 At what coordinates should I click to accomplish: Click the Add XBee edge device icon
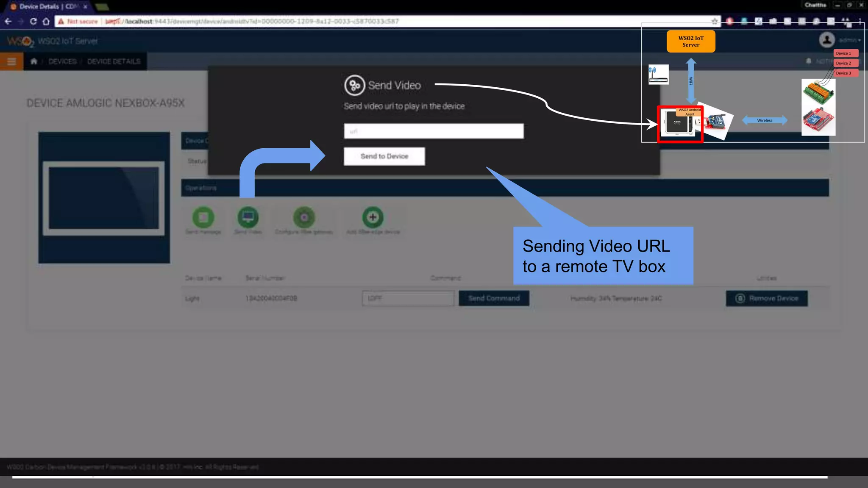[x=373, y=217]
